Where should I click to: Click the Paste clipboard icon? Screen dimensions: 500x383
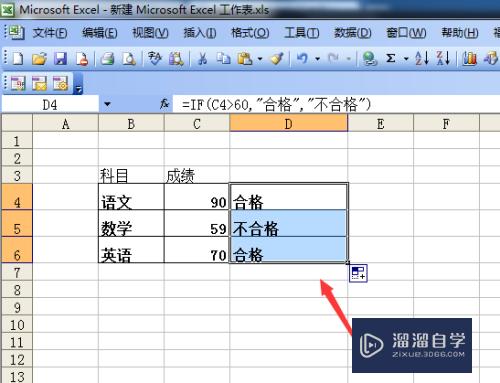pos(245,59)
